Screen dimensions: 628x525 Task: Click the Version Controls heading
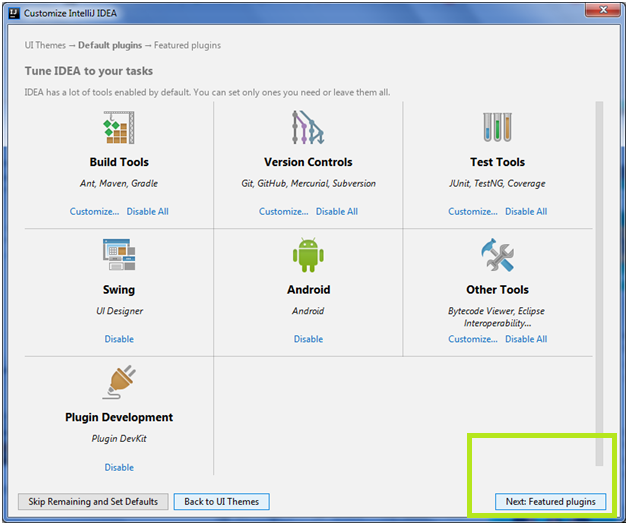[308, 162]
